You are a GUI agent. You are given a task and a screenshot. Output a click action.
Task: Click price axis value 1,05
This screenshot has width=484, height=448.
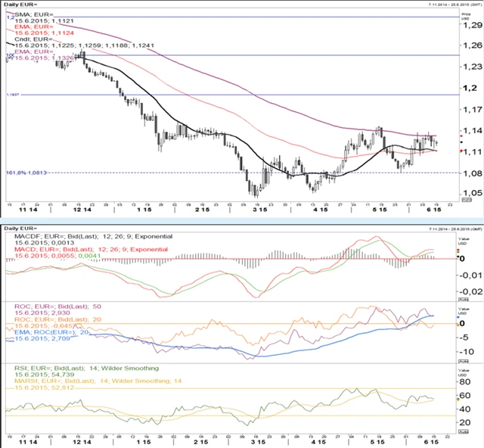tap(471, 193)
